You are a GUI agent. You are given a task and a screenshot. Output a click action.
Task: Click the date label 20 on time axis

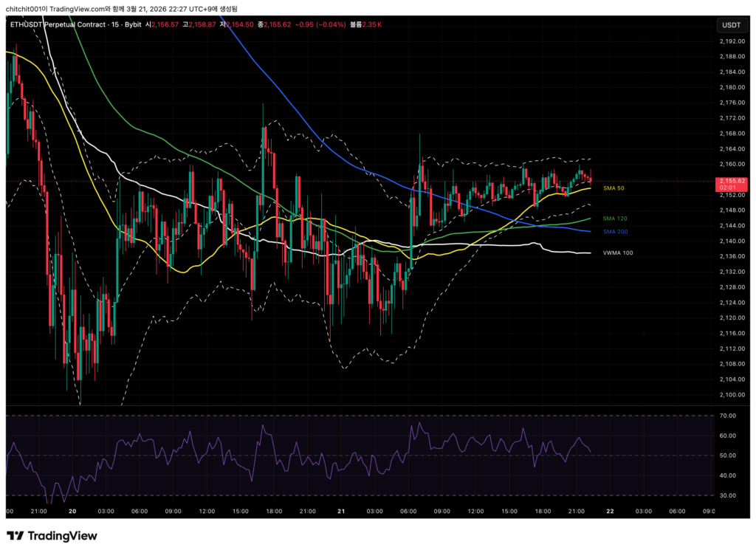coord(72,511)
